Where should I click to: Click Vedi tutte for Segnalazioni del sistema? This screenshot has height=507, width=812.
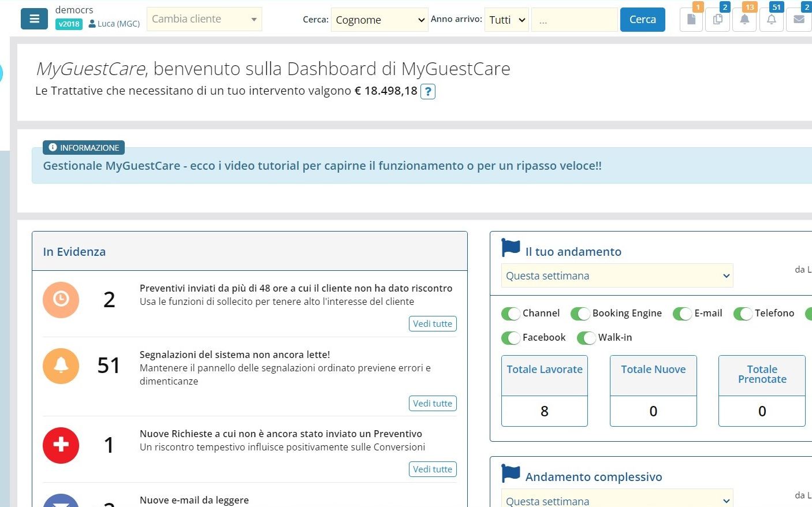[x=433, y=404]
